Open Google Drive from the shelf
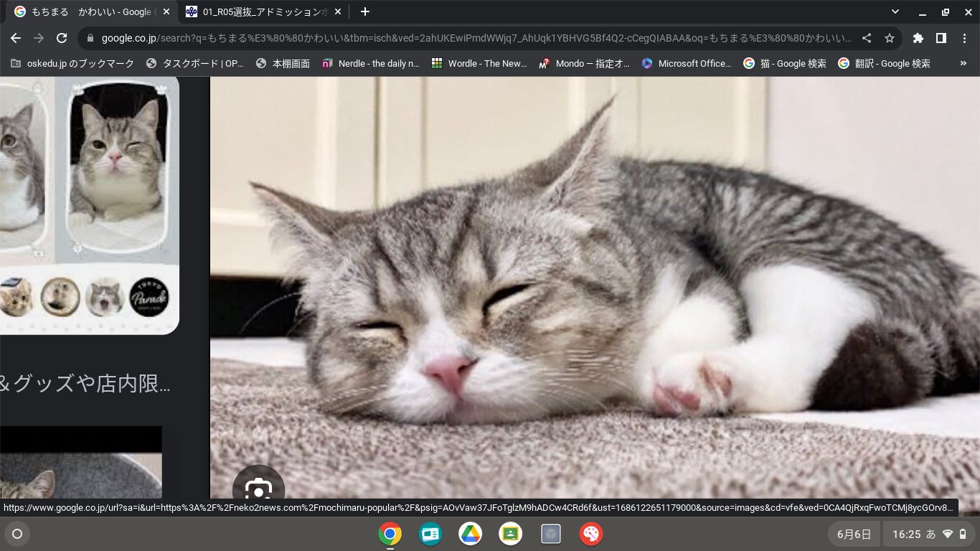980x551 pixels. pyautogui.click(x=471, y=534)
